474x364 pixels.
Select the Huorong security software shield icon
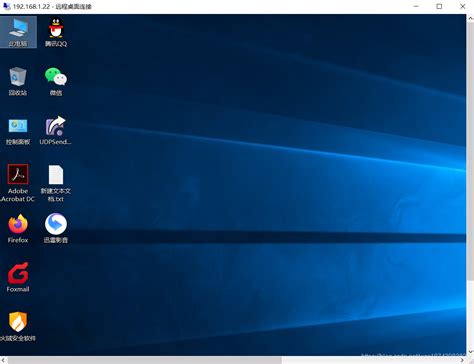(18, 327)
